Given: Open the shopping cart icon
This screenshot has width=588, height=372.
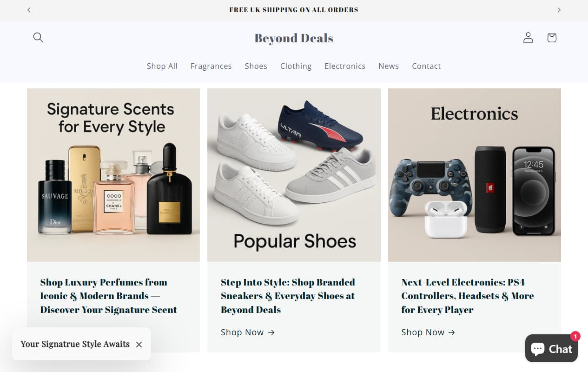Looking at the screenshot, I should (552, 38).
